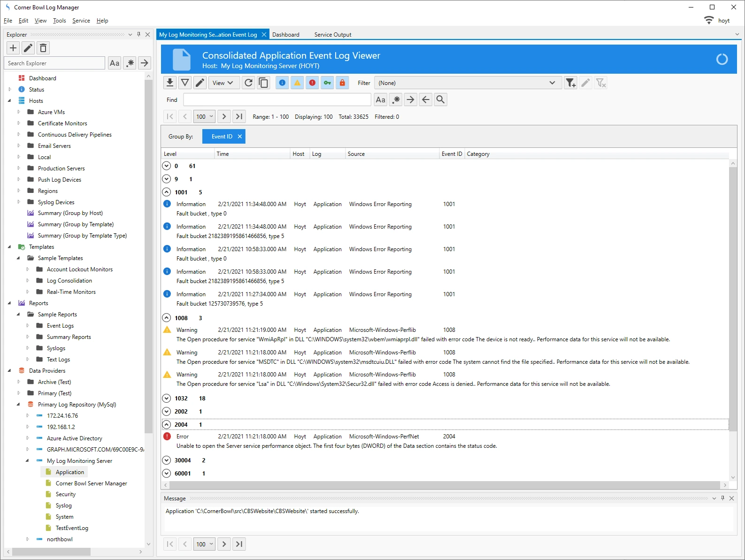The height and width of the screenshot is (560, 745).
Task: Sort by the Time column header
Action: pyautogui.click(x=252, y=153)
